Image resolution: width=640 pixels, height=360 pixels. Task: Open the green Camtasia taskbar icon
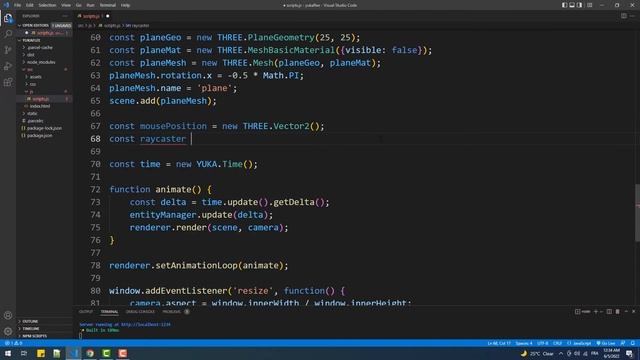[x=106, y=353]
